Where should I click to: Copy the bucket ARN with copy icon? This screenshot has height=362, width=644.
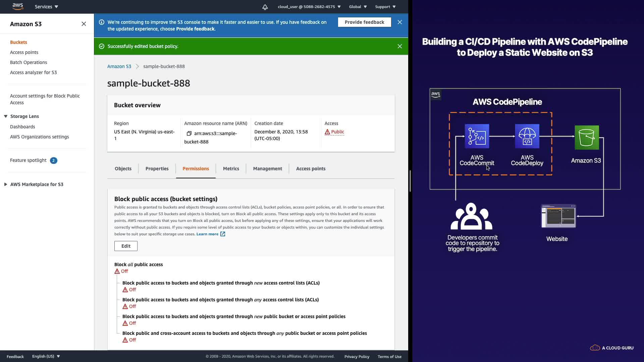[189, 133]
